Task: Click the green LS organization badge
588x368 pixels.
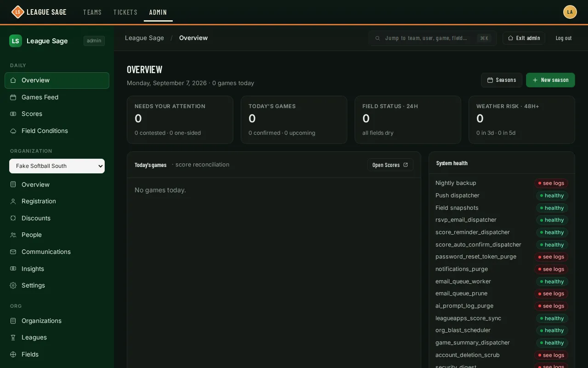Action: pyautogui.click(x=16, y=41)
